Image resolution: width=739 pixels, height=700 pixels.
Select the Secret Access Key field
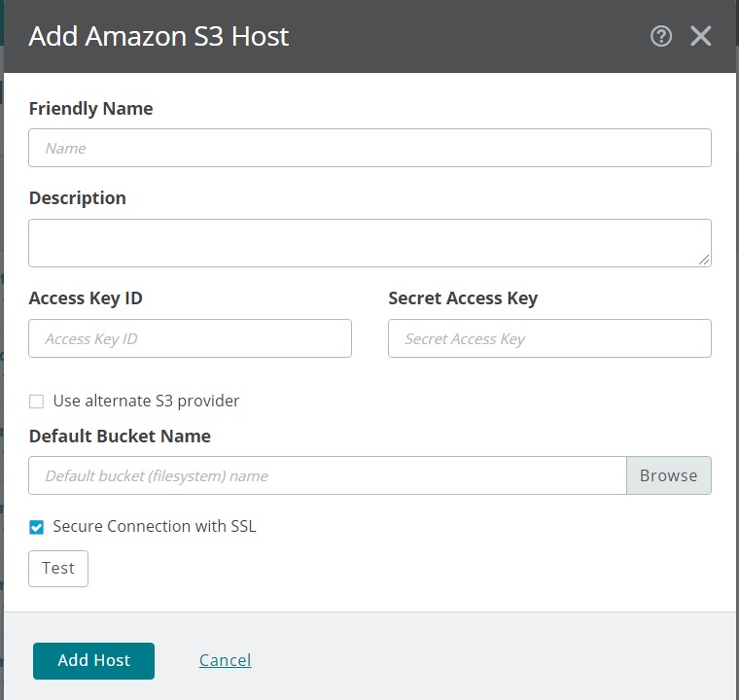coord(549,338)
